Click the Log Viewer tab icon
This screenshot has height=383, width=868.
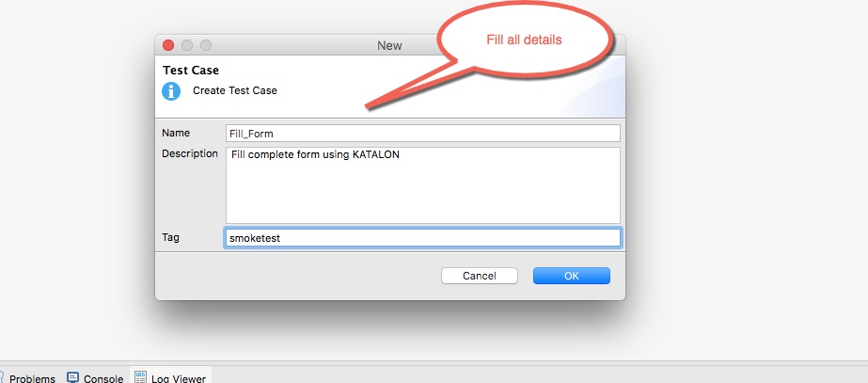pyautogui.click(x=140, y=378)
